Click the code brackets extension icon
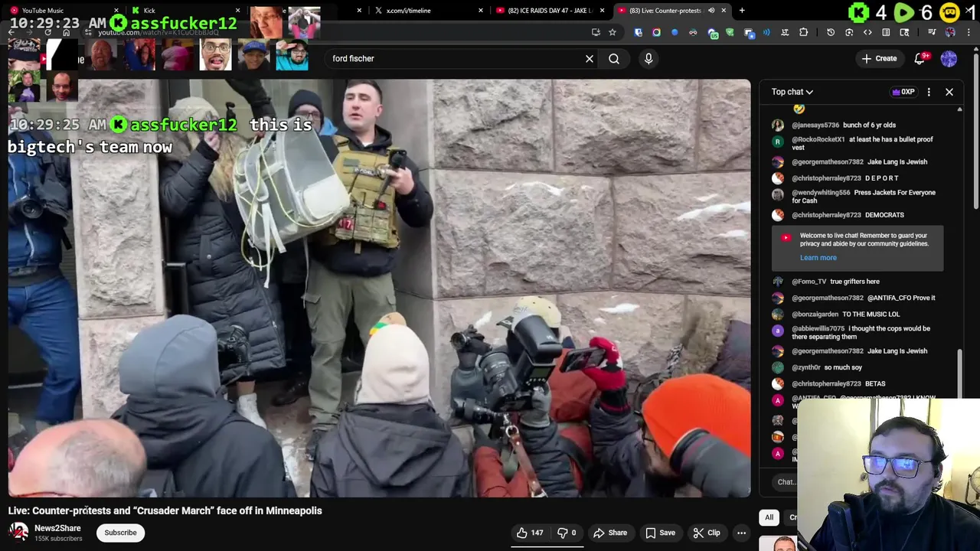980x551 pixels. (867, 32)
